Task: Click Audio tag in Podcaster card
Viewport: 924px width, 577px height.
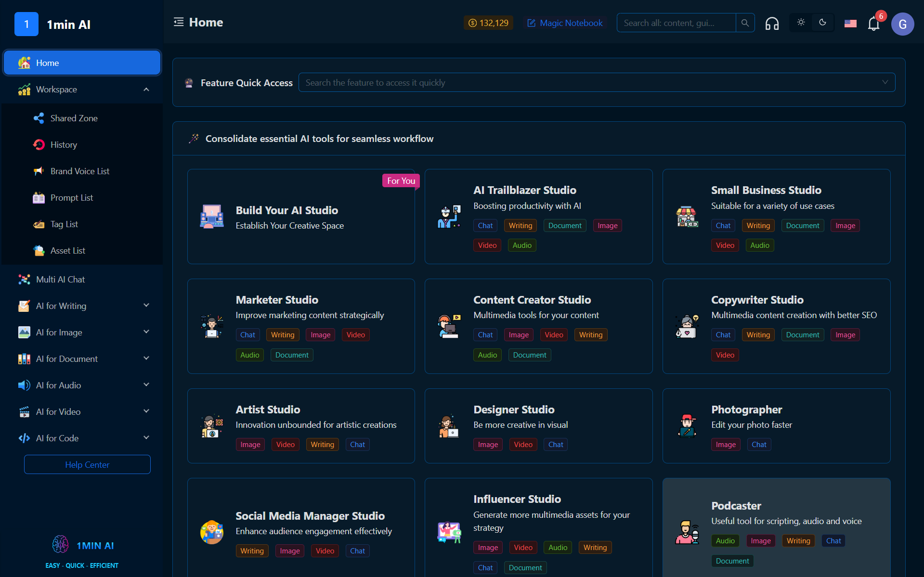Action: click(x=725, y=540)
